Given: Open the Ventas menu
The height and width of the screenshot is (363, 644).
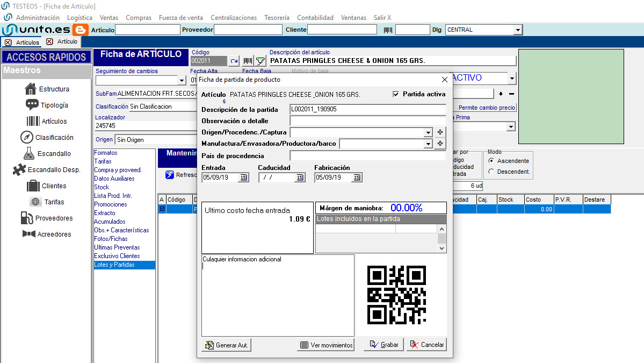Looking at the screenshot, I should pos(109,18).
